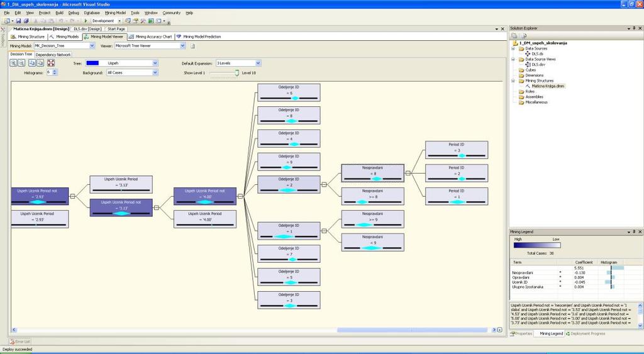Screen dimensions: 644x354
Task: Click the Save icon in the main toolbar
Action: tap(18, 21)
